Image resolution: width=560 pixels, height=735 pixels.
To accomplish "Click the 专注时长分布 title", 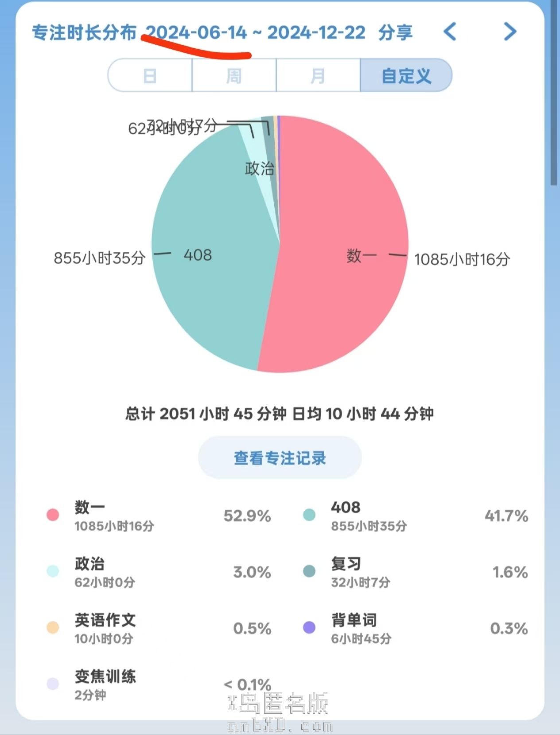I will (x=84, y=33).
